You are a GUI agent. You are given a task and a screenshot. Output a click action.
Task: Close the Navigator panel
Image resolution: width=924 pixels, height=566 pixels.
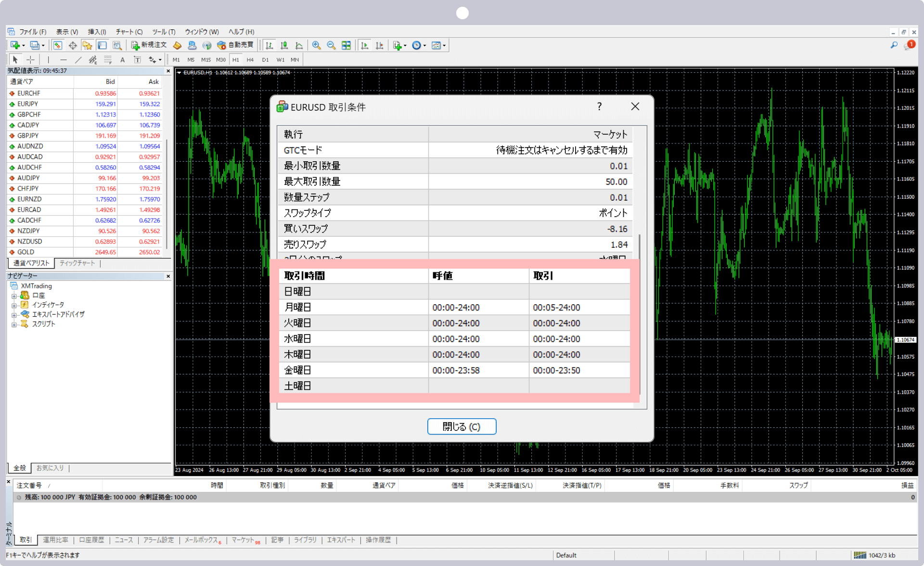168,276
